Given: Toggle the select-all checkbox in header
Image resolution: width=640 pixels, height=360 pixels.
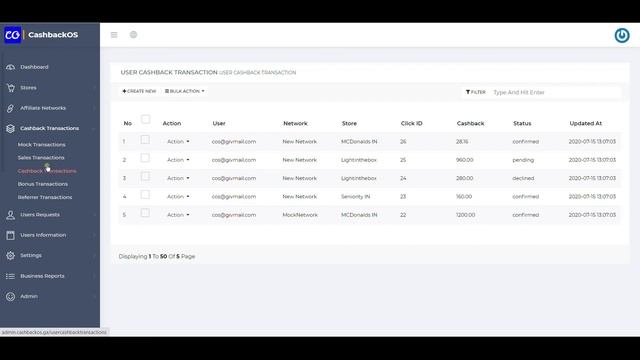Looking at the screenshot, I should (x=146, y=119).
